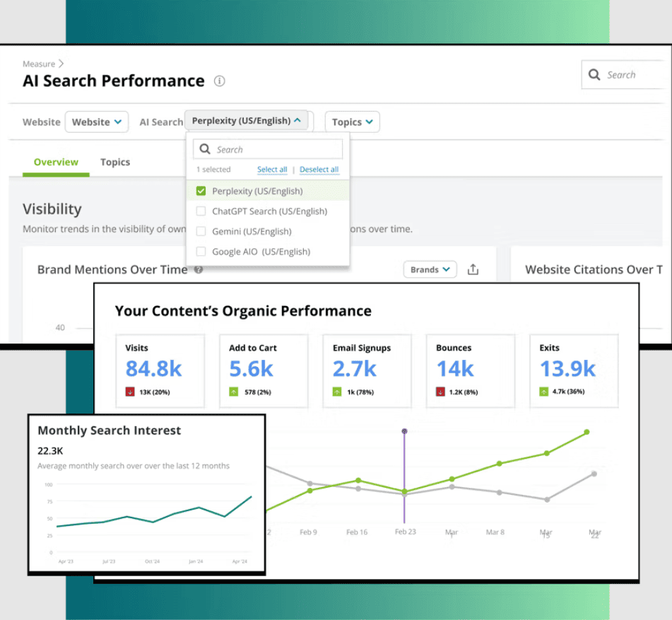Click the purple Feb 23 marker on the chart
The width and height of the screenshot is (672, 620).
[x=404, y=431]
